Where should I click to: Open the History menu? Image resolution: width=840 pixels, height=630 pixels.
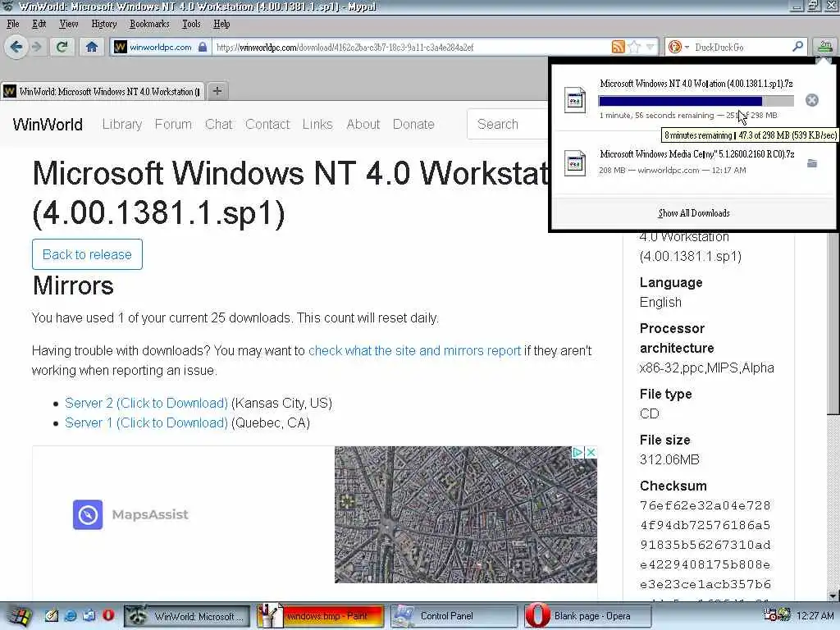tap(104, 24)
